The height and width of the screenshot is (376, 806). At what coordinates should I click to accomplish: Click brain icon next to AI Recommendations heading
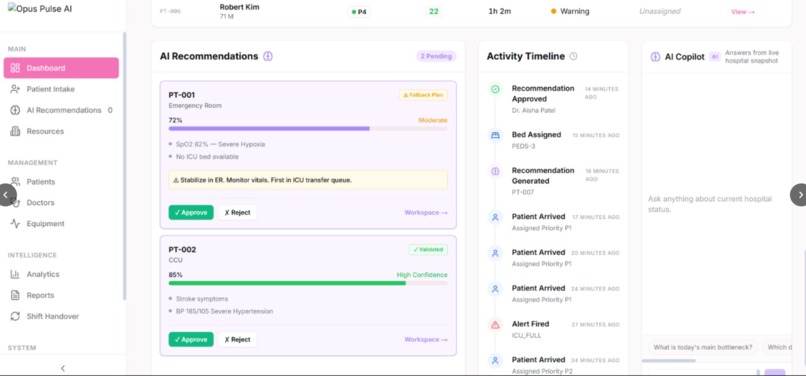click(268, 57)
